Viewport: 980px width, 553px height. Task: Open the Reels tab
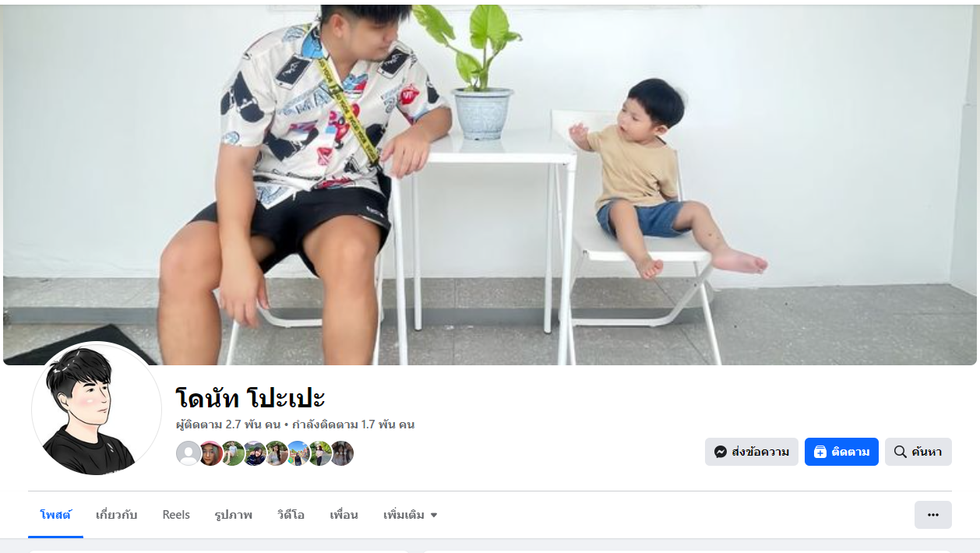[176, 515]
